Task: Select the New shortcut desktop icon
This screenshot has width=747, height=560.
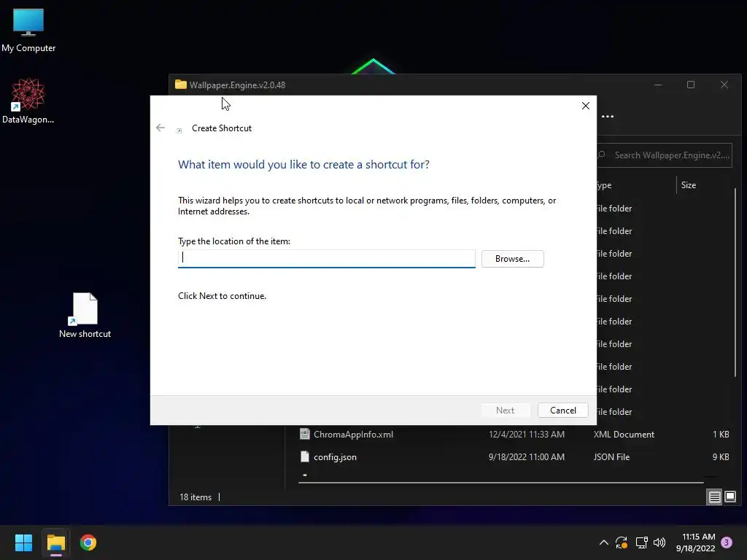Action: point(85,315)
